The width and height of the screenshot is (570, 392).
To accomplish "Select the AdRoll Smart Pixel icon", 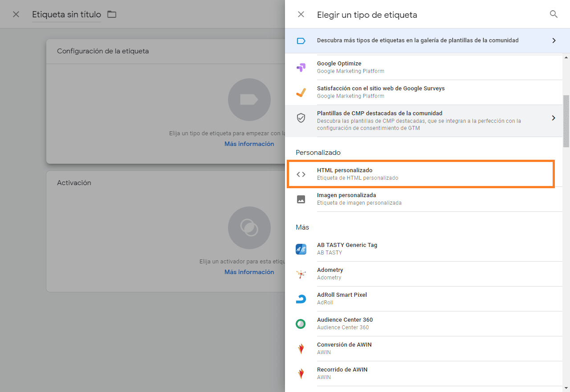I will click(301, 299).
